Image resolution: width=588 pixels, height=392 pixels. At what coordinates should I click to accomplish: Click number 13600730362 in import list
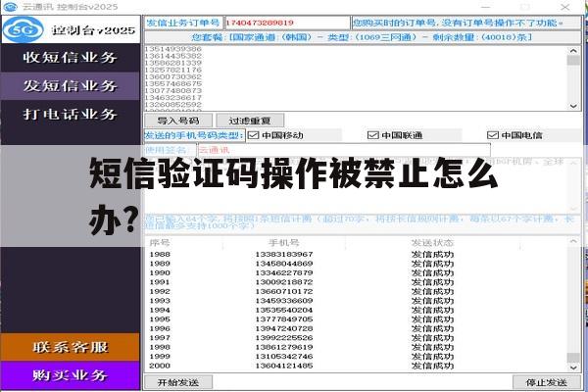[173, 76]
